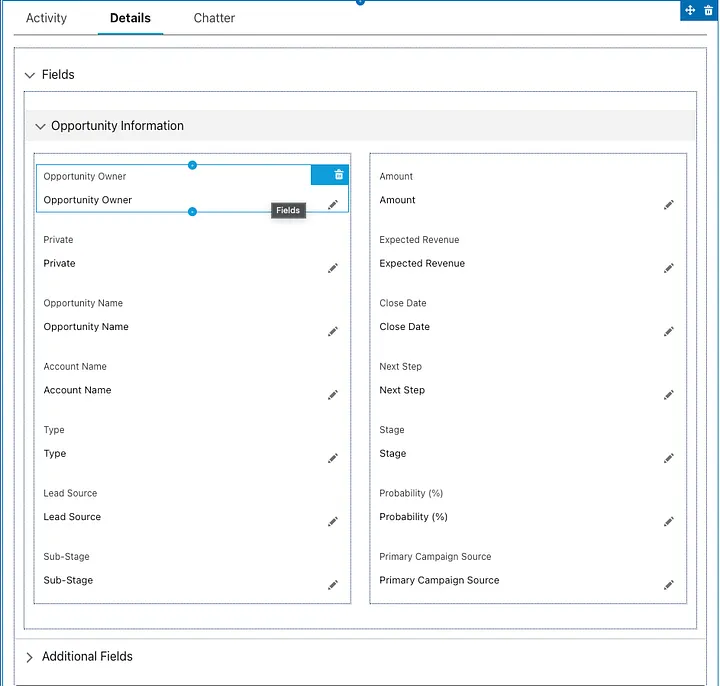Click the Fields section heading text
The height and width of the screenshot is (686, 720).
point(58,74)
